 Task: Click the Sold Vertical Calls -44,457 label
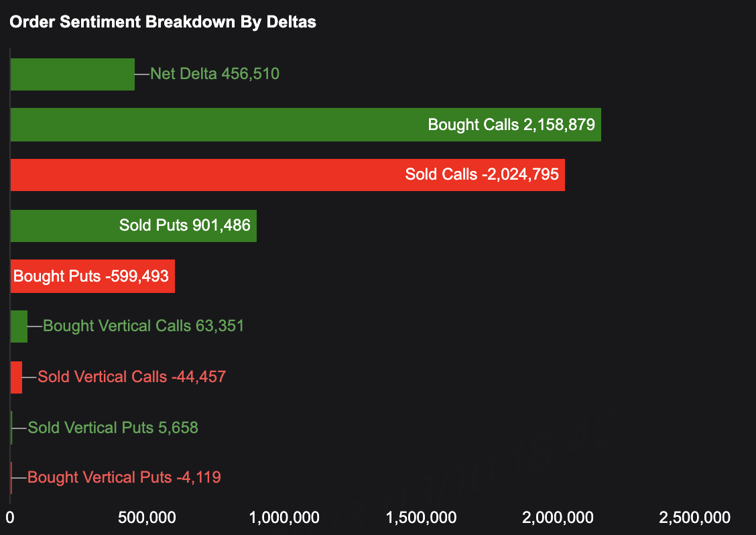131,377
